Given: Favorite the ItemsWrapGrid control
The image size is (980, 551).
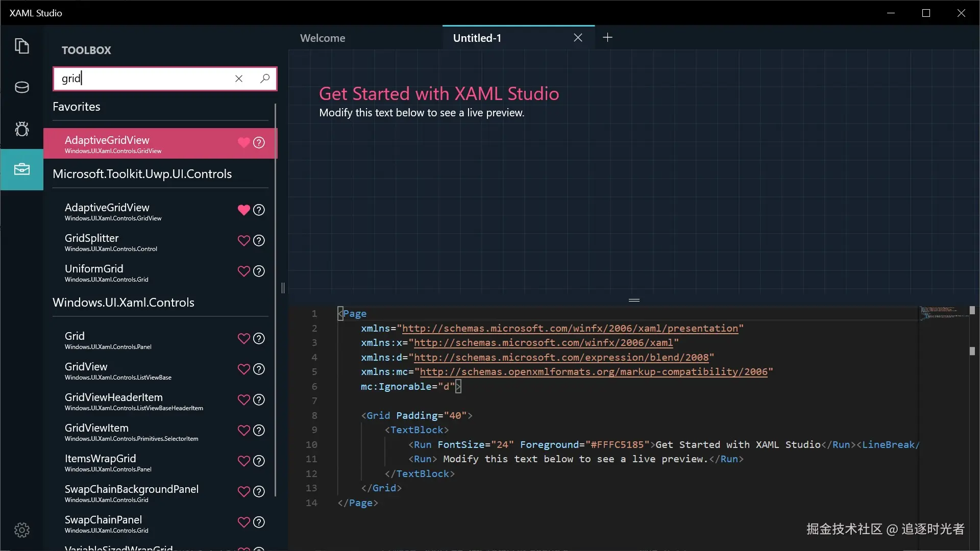Looking at the screenshot, I should (243, 461).
